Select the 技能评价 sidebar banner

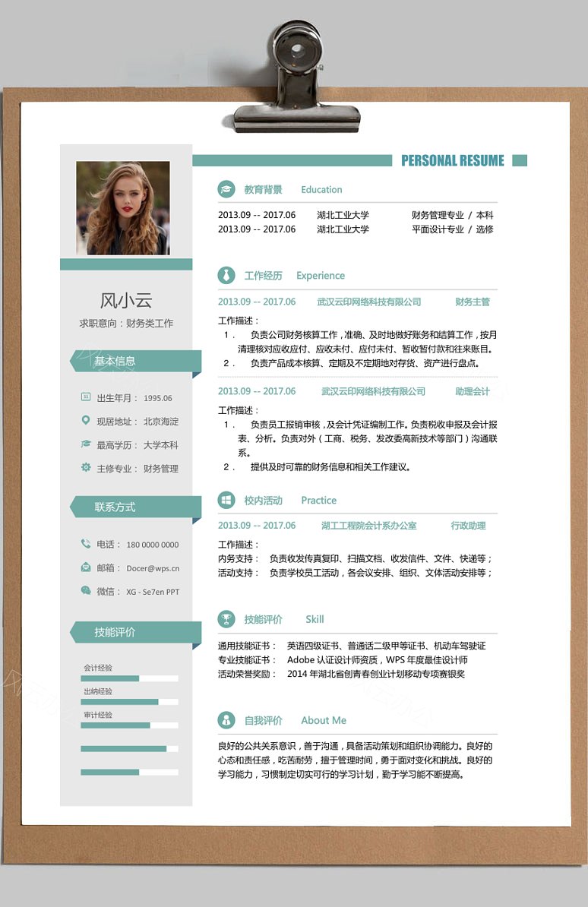[x=135, y=632]
